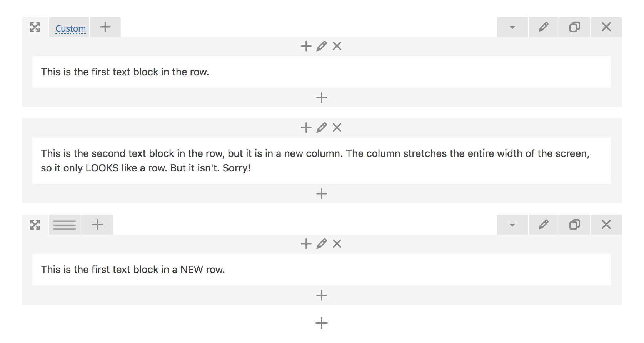The width and height of the screenshot is (644, 343).
Task: Edit the first column with its pencil icon
Action: coord(322,46)
